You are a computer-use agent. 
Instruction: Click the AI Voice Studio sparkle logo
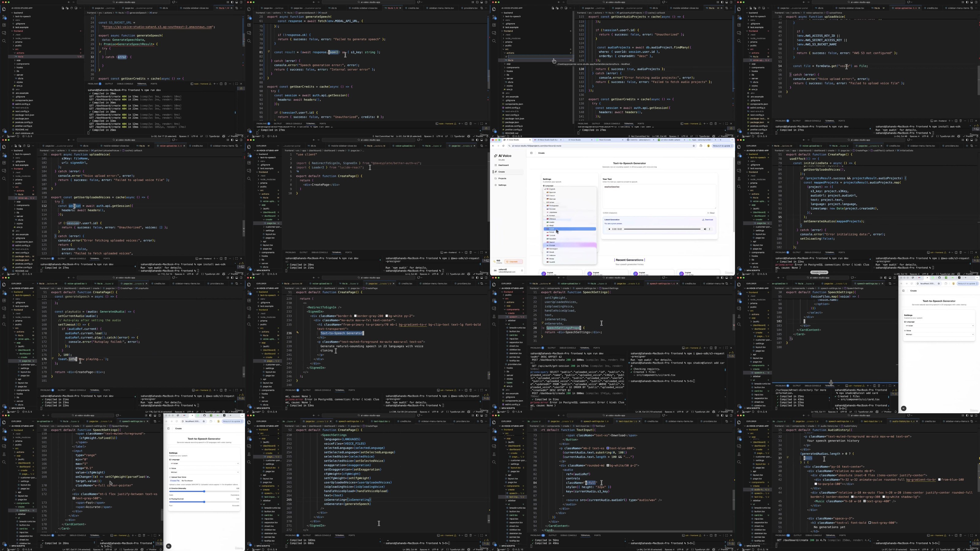click(496, 156)
